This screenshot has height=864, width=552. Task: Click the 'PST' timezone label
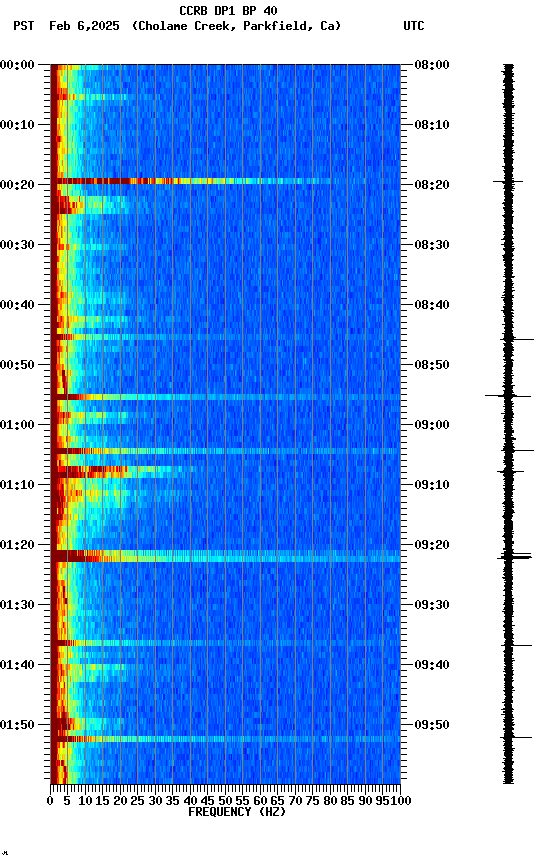pyautogui.click(x=24, y=26)
